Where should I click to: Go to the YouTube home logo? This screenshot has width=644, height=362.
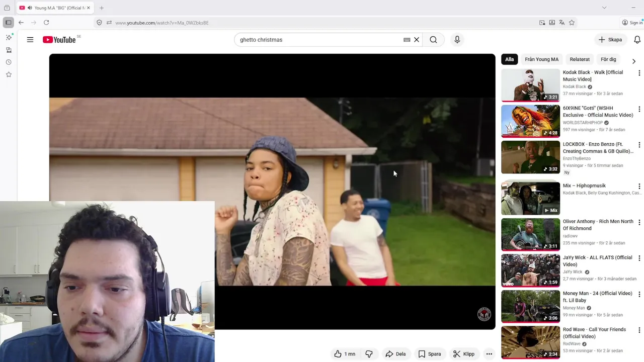pyautogui.click(x=59, y=40)
